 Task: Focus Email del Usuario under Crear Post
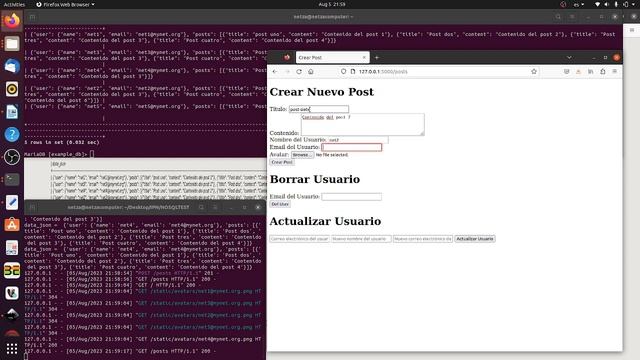[351, 147]
